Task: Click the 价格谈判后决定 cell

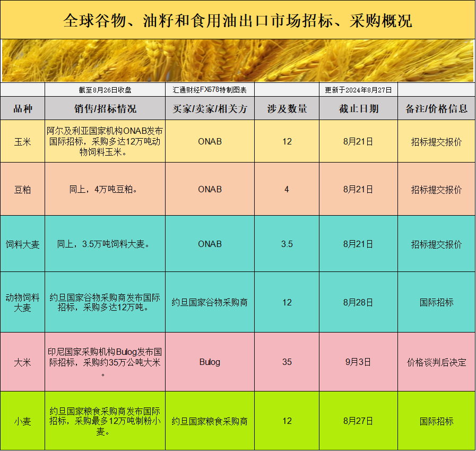Action: tap(437, 362)
